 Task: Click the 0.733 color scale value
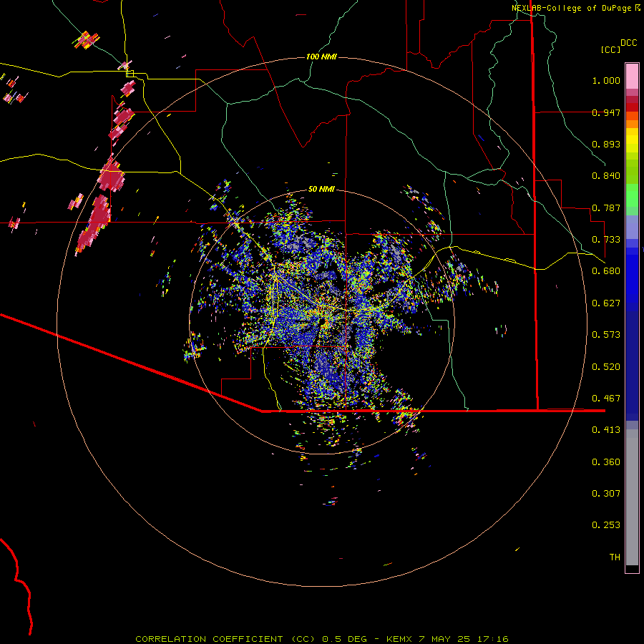[x=606, y=240]
